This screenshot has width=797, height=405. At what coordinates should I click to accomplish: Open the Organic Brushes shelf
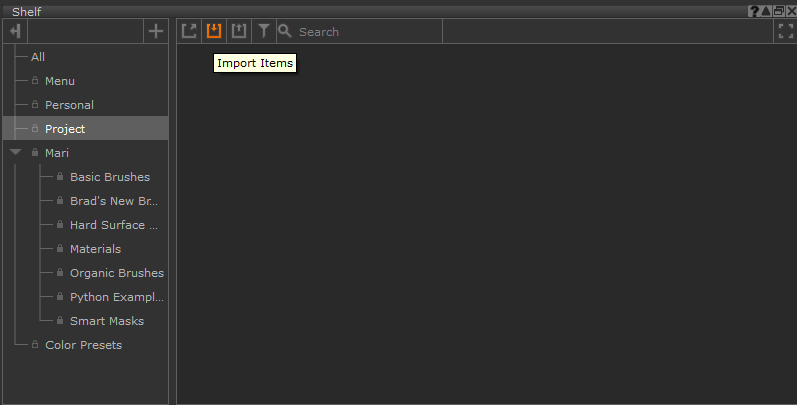pos(116,273)
